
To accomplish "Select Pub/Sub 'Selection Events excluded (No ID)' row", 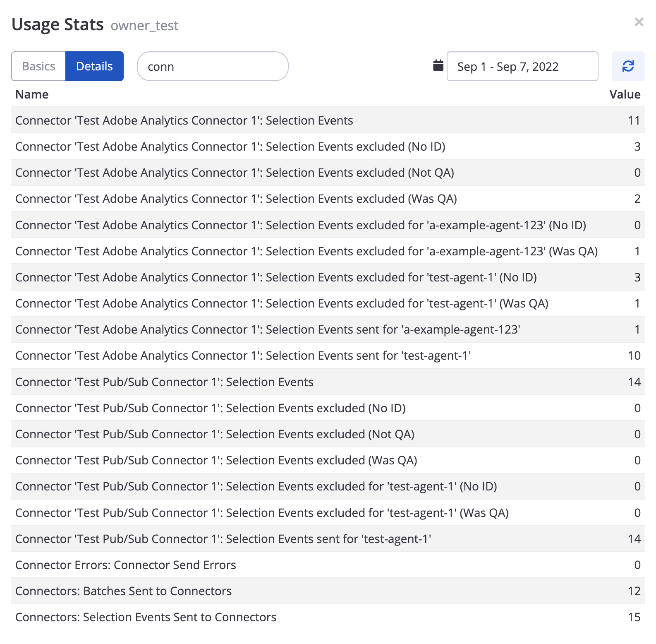I will (x=328, y=408).
